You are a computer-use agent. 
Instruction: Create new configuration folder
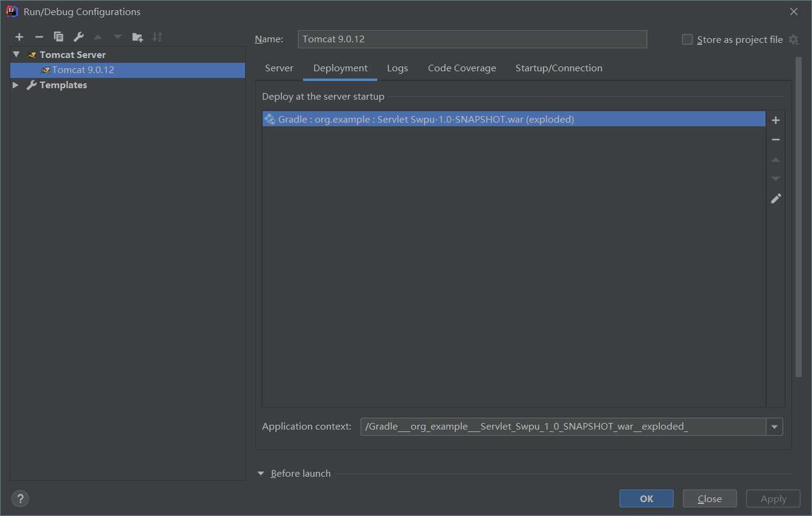(x=138, y=37)
